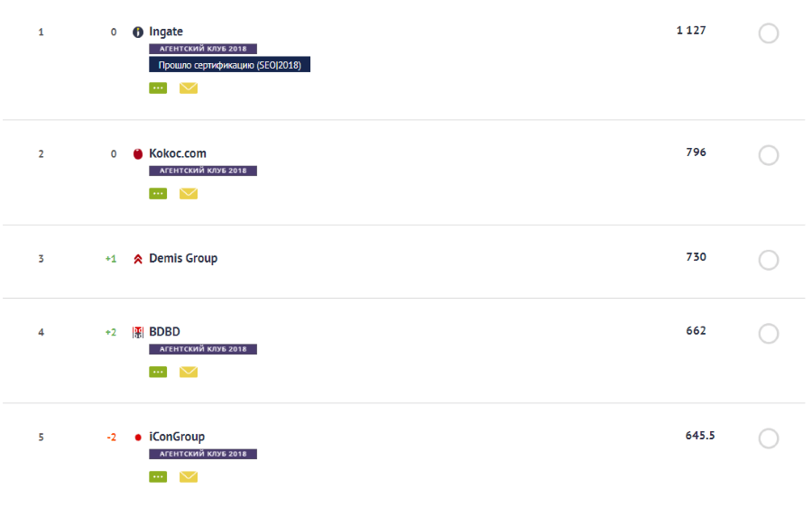Open the Demis Group company link
The image size is (812, 507).
pyautogui.click(x=183, y=259)
